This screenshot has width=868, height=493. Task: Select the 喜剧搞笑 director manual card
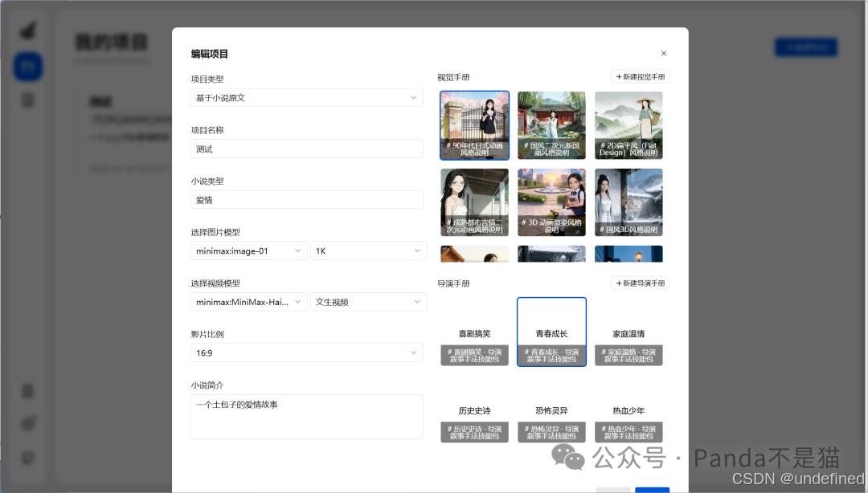pos(474,332)
